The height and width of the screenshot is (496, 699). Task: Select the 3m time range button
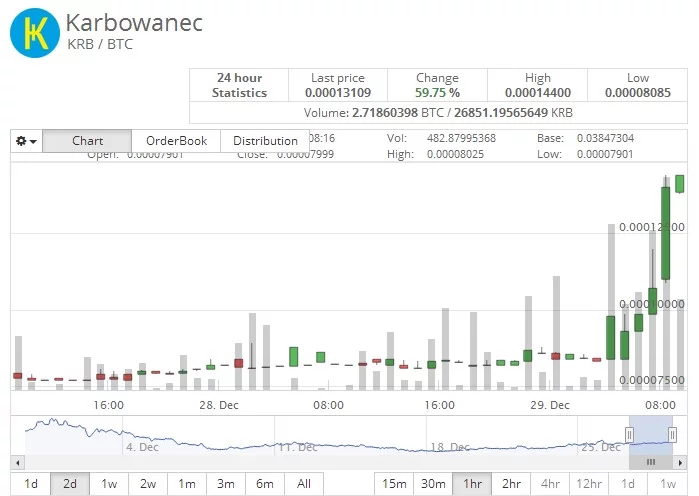tap(226, 484)
